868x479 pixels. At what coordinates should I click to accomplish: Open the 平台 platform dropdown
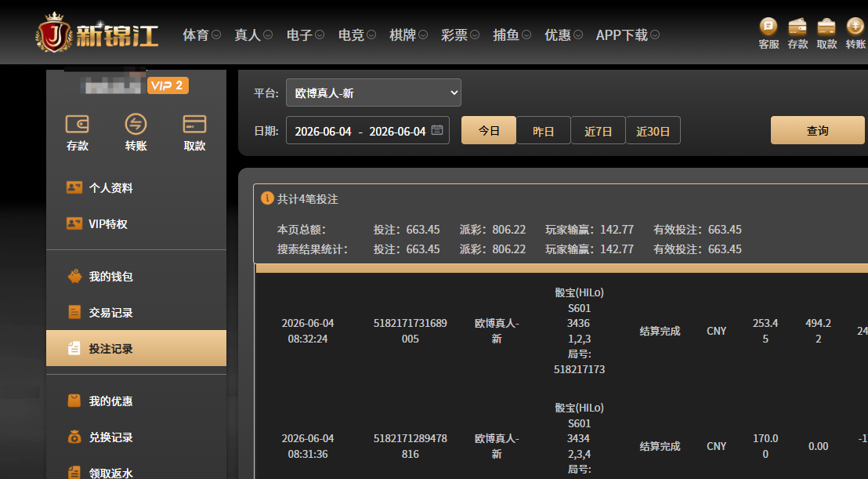(x=373, y=93)
